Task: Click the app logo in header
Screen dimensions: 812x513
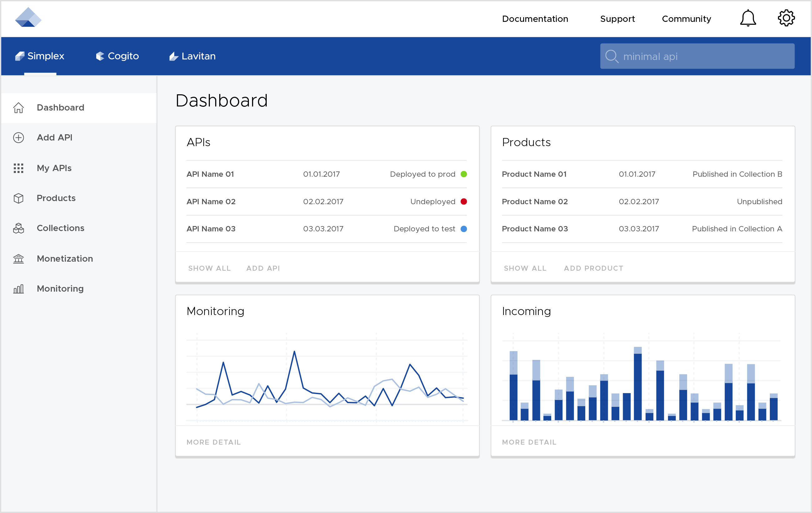Action: click(28, 17)
